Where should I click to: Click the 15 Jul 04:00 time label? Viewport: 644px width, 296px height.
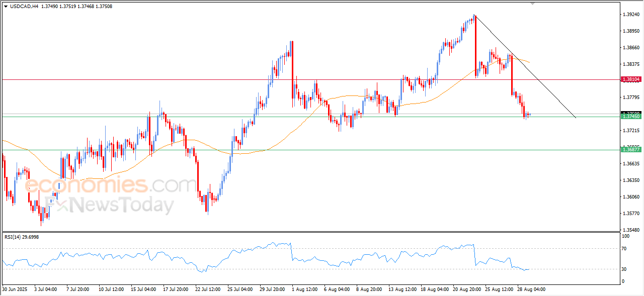[x=143, y=289]
